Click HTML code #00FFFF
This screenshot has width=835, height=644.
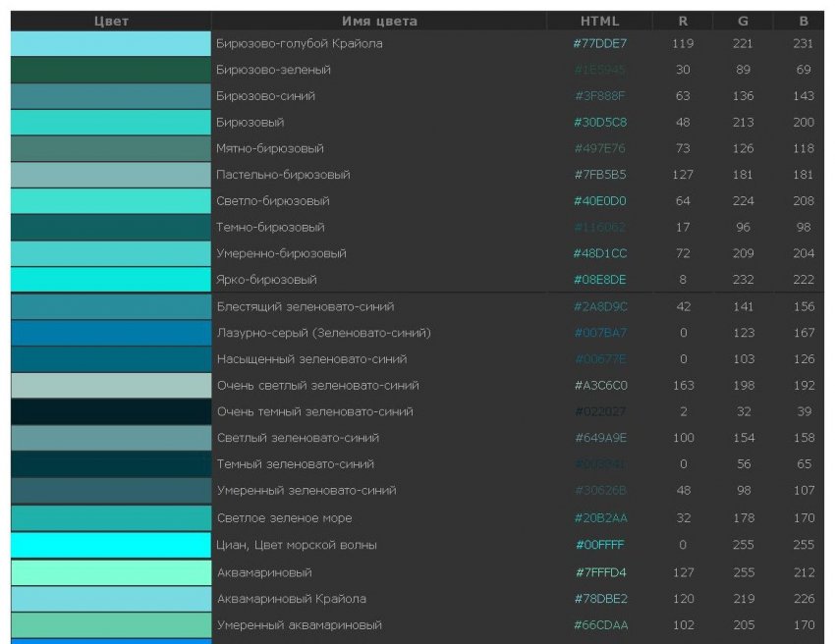pos(600,545)
